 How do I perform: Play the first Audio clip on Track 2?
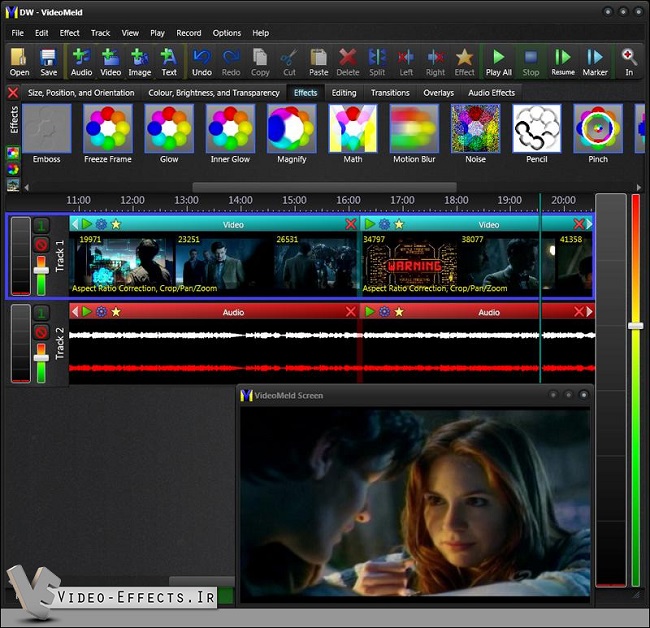[87, 311]
